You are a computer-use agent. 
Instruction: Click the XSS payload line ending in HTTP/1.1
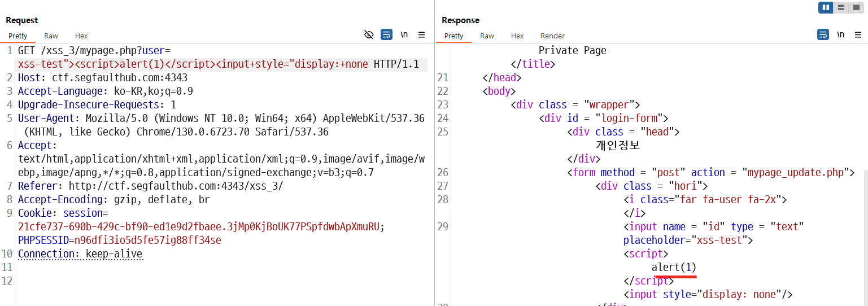tap(219, 64)
